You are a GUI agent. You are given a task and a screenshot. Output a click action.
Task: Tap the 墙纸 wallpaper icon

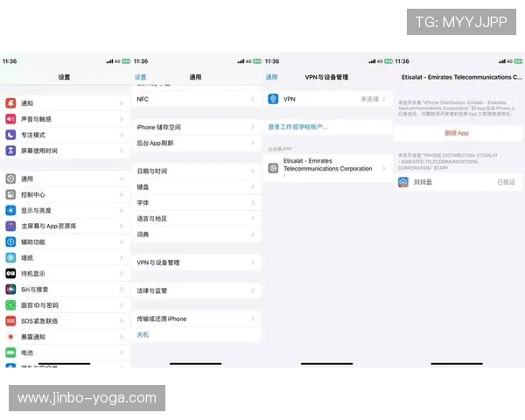[10, 257]
